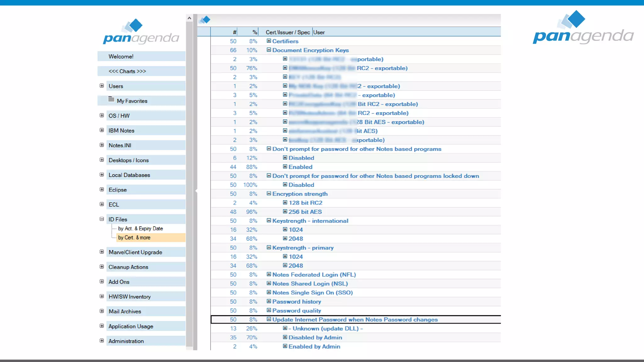Expand the 256 bit AES row
Image resolution: width=644 pixels, height=362 pixels.
tap(285, 211)
